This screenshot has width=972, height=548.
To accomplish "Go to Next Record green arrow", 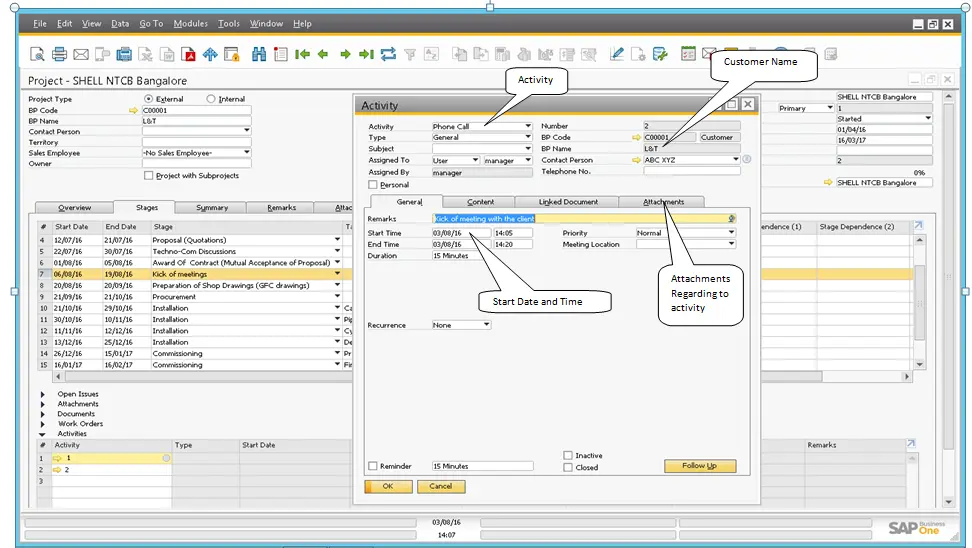I will pyautogui.click(x=345, y=55).
